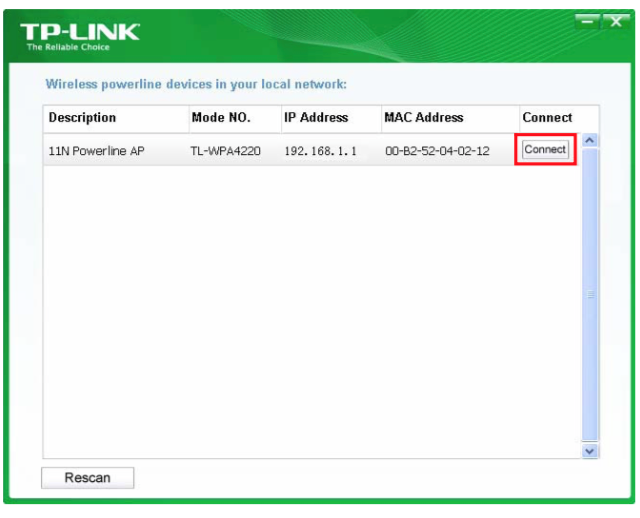
Task: Click the IP Address column header
Action: coord(316,118)
